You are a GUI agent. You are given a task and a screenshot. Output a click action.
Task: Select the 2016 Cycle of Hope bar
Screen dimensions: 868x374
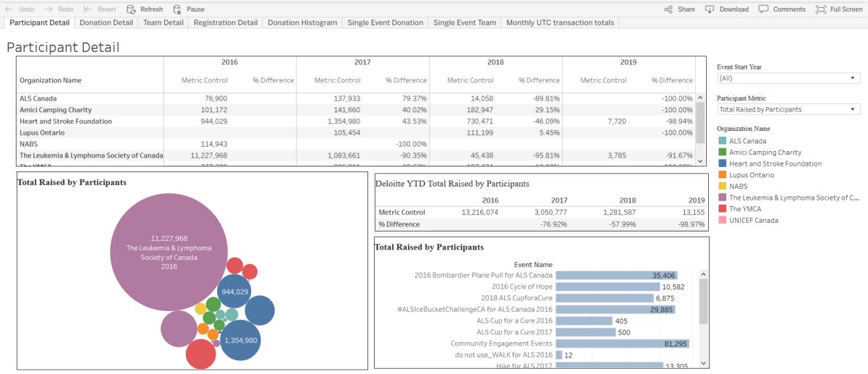coord(608,287)
